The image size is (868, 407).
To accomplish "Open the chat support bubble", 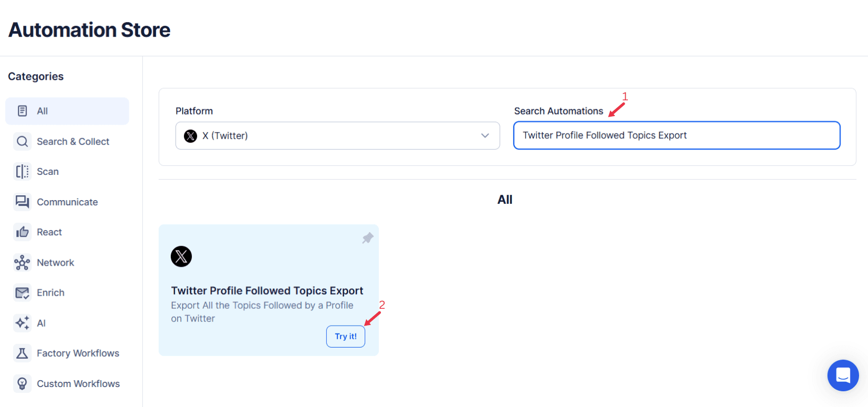I will (843, 375).
